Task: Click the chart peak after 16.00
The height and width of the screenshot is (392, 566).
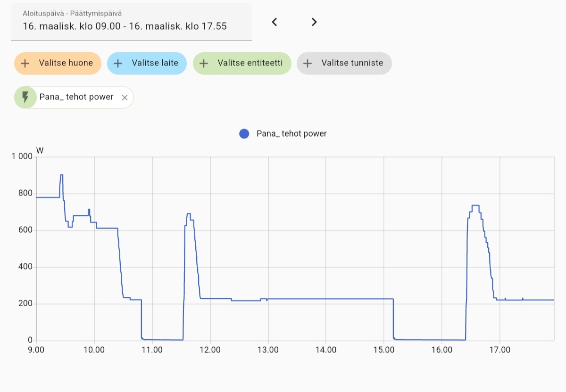Action: point(475,206)
